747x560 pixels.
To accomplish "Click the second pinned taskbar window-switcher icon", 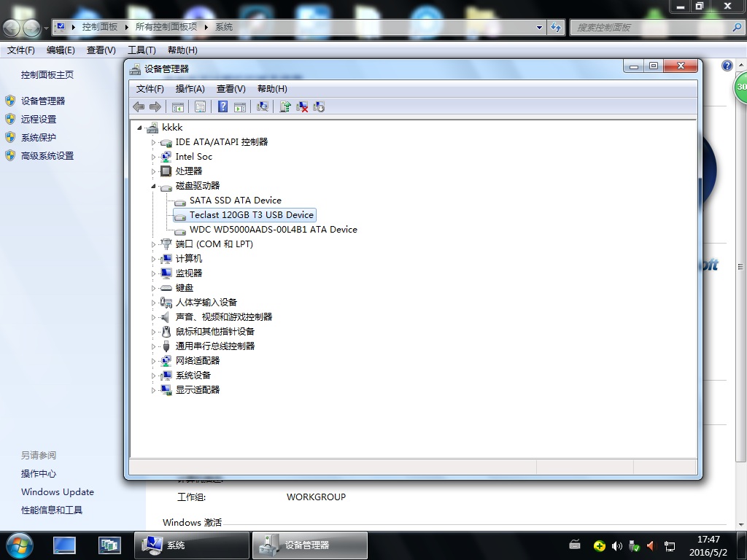I will pos(109,545).
